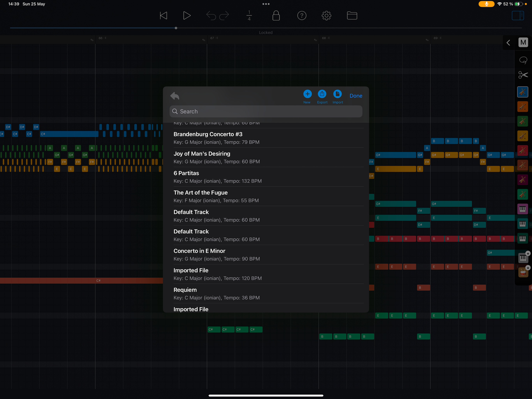Select the brown violin track
Image resolution: width=532 pixels, height=399 pixels.
tap(522, 165)
